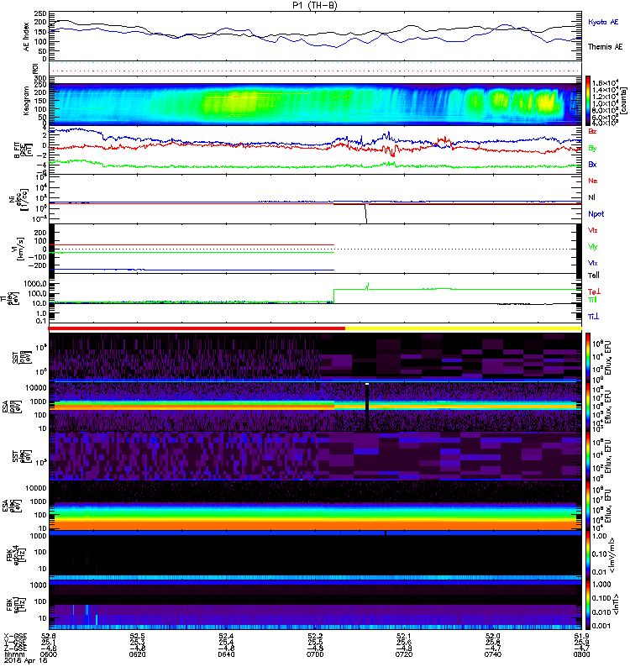
Task: Click the SST electrons Eflux colorbar
Action: 588,456
